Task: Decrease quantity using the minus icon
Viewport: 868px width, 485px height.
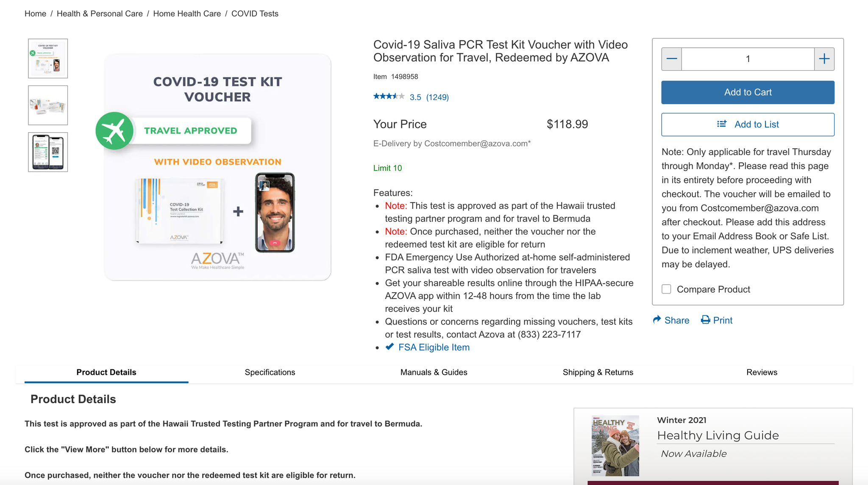Action: click(672, 59)
